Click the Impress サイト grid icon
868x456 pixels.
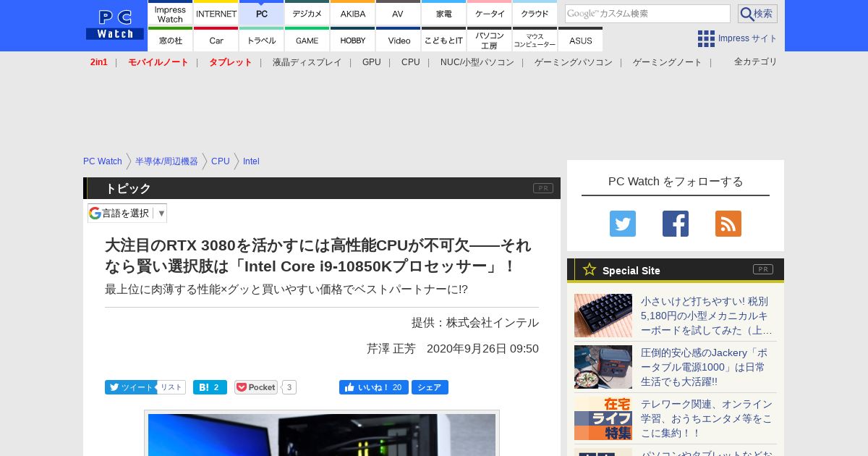[706, 38]
